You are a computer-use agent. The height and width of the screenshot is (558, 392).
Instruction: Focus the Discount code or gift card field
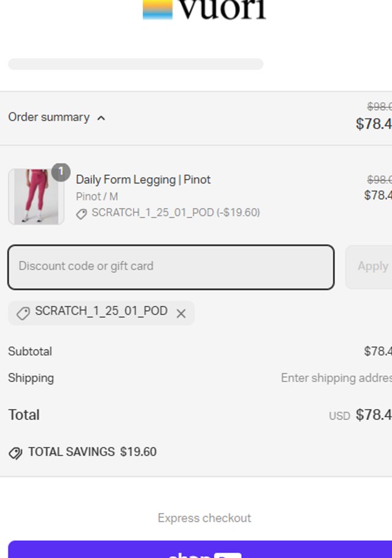(171, 267)
